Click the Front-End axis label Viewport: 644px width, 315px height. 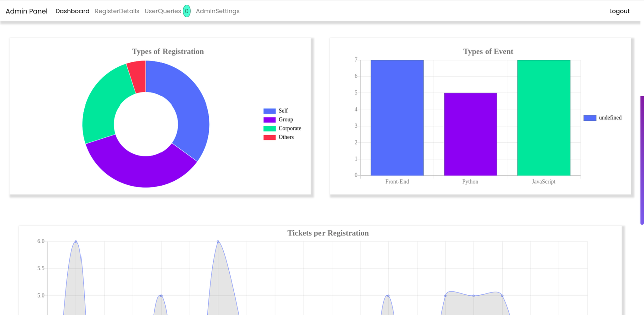pyautogui.click(x=397, y=182)
